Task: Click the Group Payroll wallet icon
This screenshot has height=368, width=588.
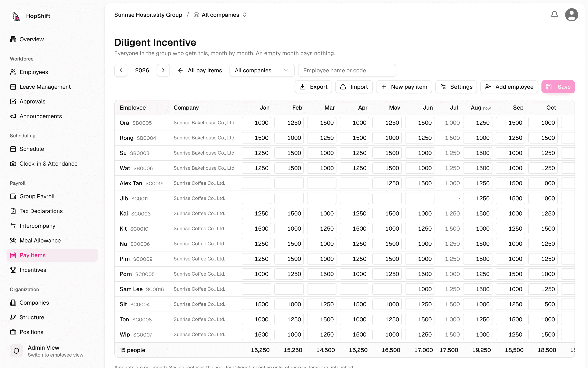Action: [13, 196]
